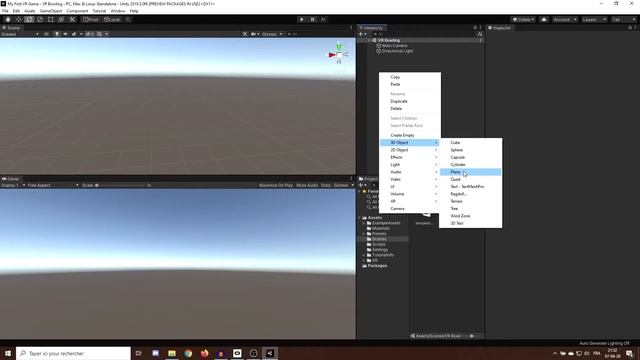Adjust the Game view Scale slider
640x360 pixels.
120,185
